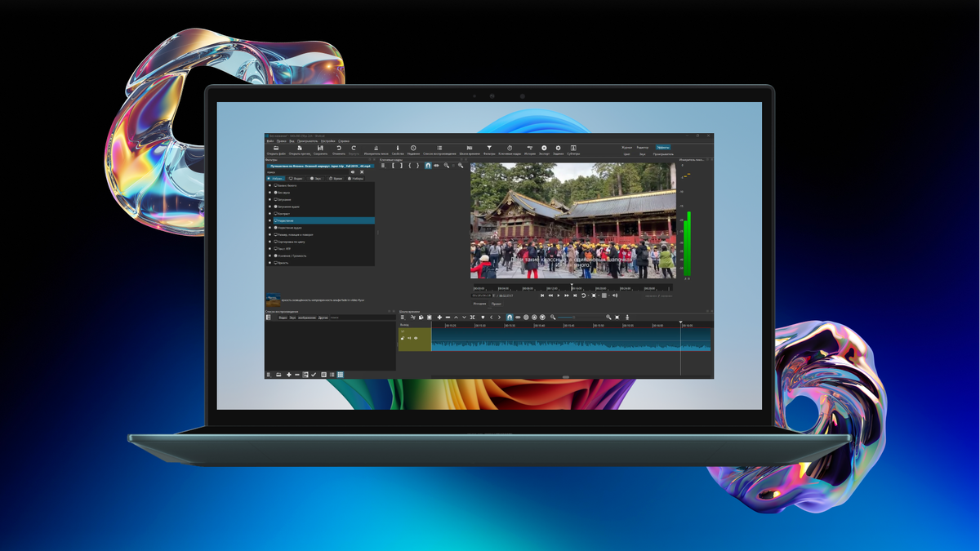The height and width of the screenshot is (551, 980).
Task: Click the timeline horizontal scrollbar
Action: pyautogui.click(x=566, y=376)
